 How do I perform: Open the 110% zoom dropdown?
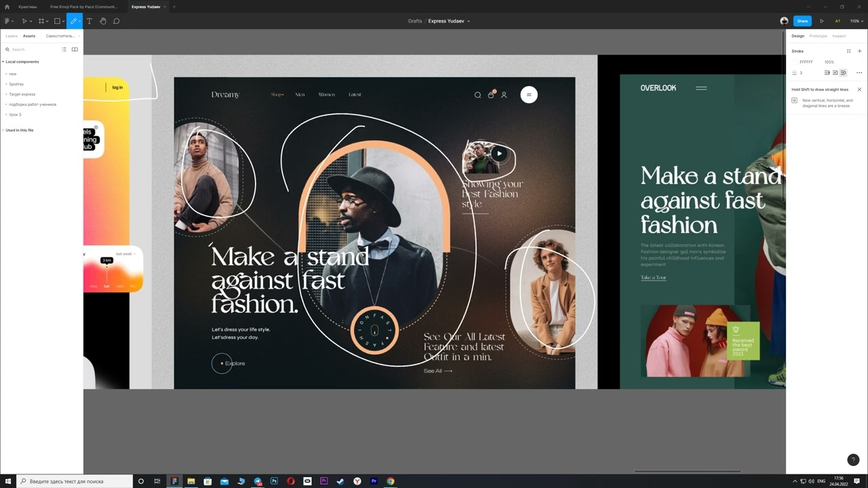point(856,21)
